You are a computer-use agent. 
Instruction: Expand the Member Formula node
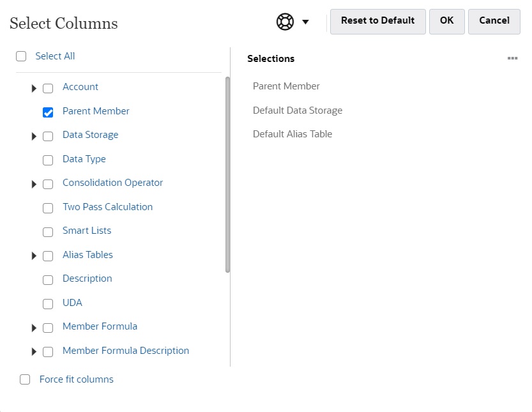(x=34, y=328)
